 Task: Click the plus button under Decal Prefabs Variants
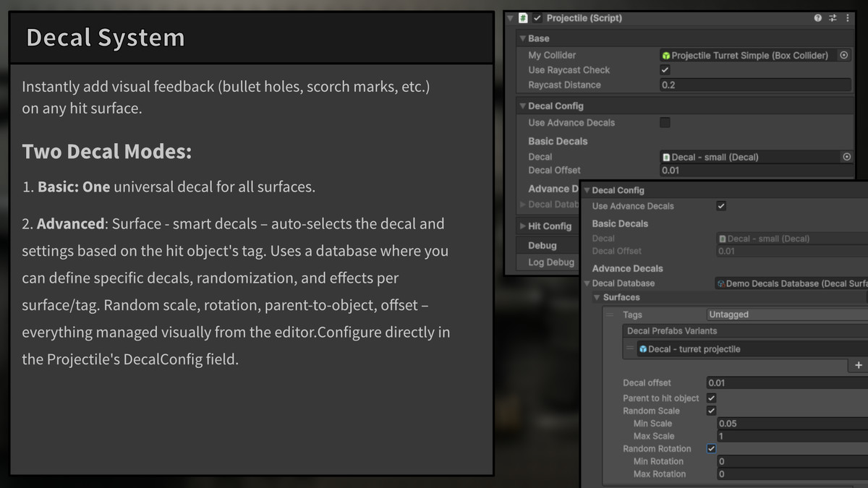[x=859, y=366]
